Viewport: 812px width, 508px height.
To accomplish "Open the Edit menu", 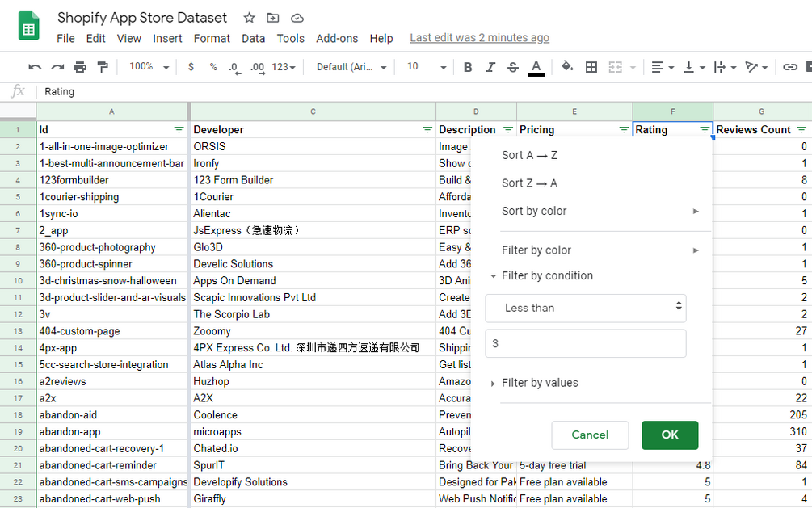I will tap(96, 38).
